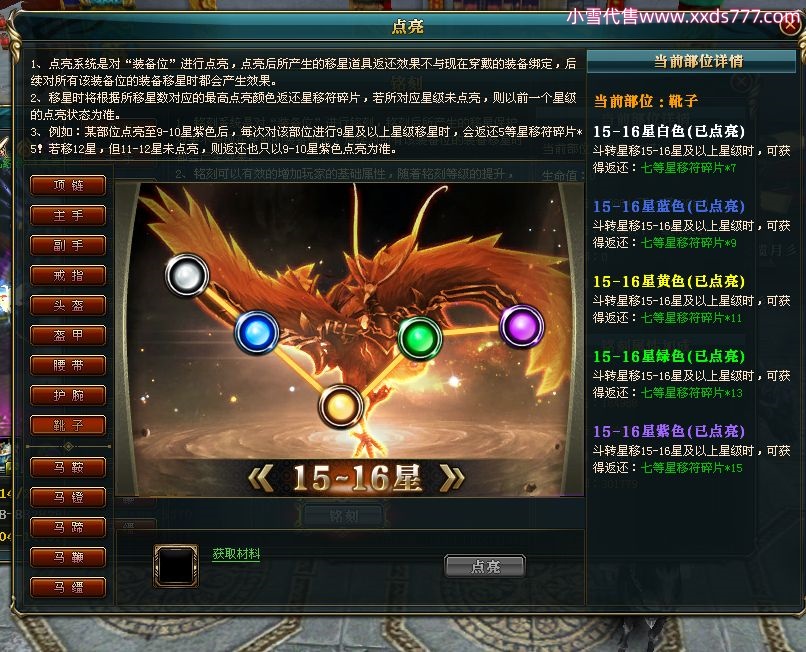Switch to the 马鞍 mount slot
The image size is (806, 652).
[68, 467]
